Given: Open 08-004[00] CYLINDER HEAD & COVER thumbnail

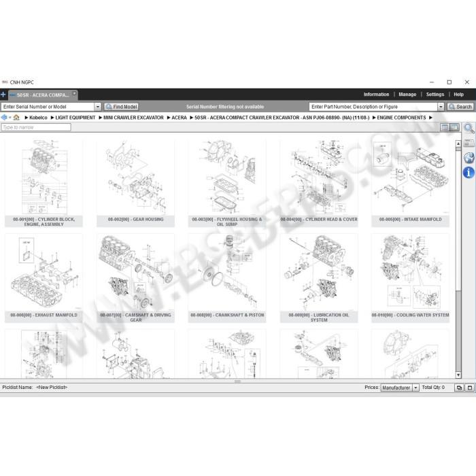Looking at the screenshot, I should pyautogui.click(x=319, y=183).
